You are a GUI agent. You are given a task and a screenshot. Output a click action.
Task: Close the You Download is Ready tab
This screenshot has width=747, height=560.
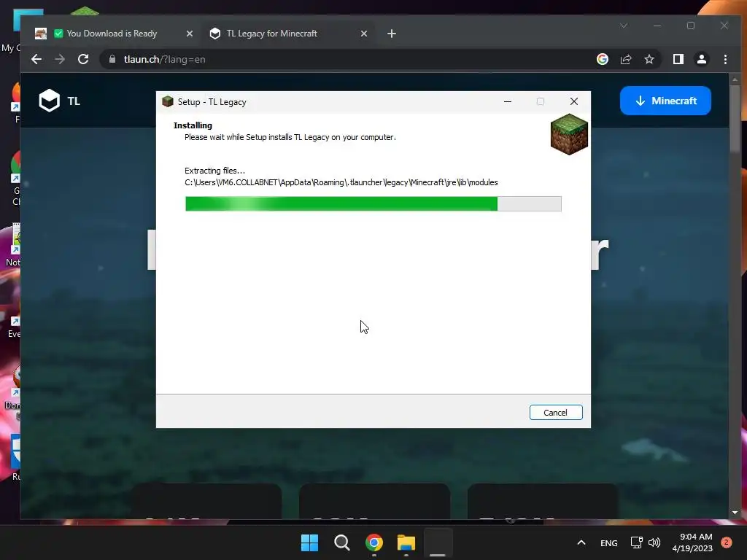[189, 34]
